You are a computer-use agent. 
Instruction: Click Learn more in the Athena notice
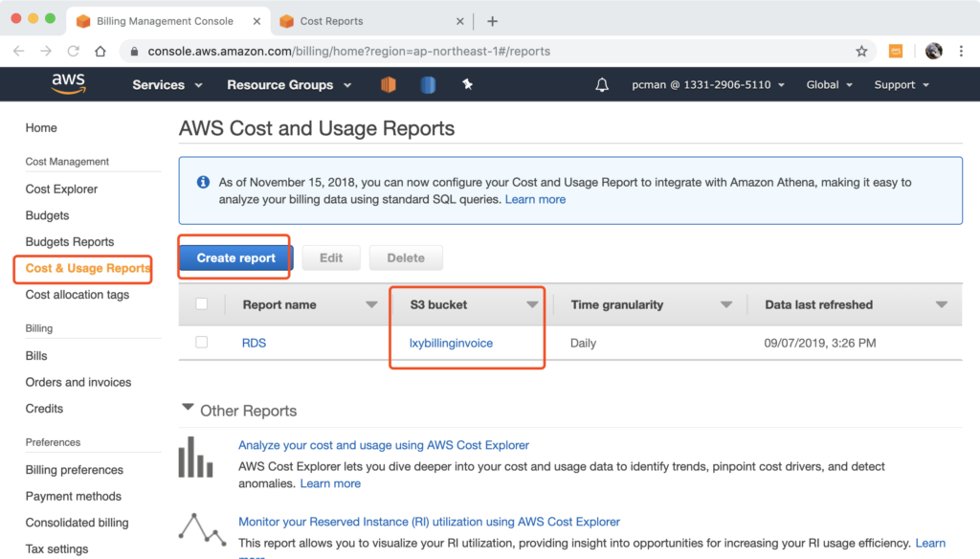click(535, 199)
